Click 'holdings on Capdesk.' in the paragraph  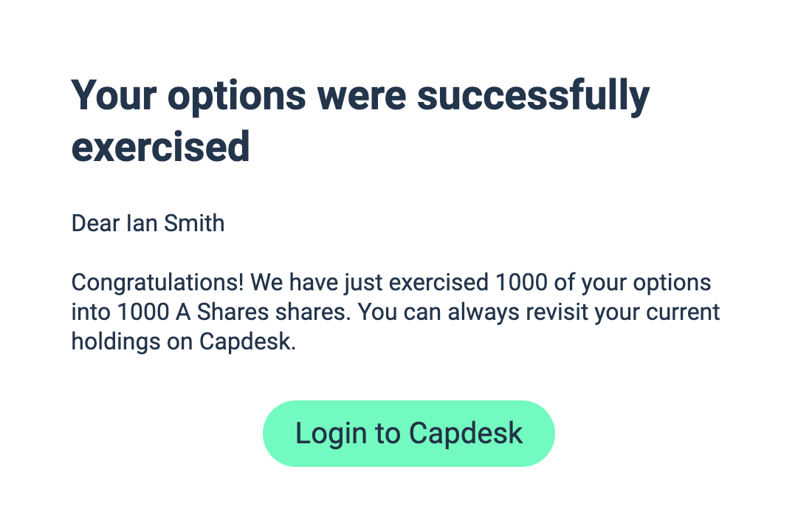click(184, 342)
